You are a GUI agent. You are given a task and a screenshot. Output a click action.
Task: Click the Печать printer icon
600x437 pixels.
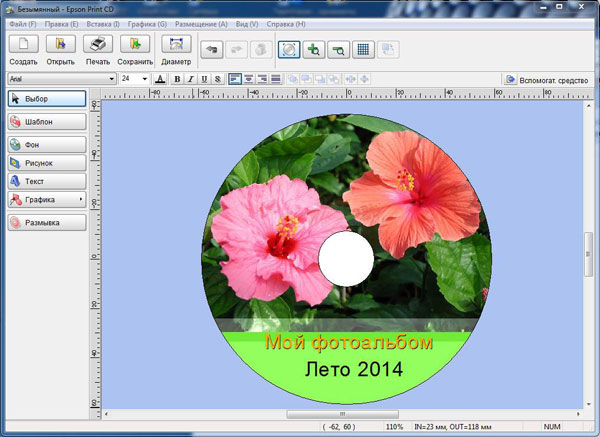[x=98, y=45]
